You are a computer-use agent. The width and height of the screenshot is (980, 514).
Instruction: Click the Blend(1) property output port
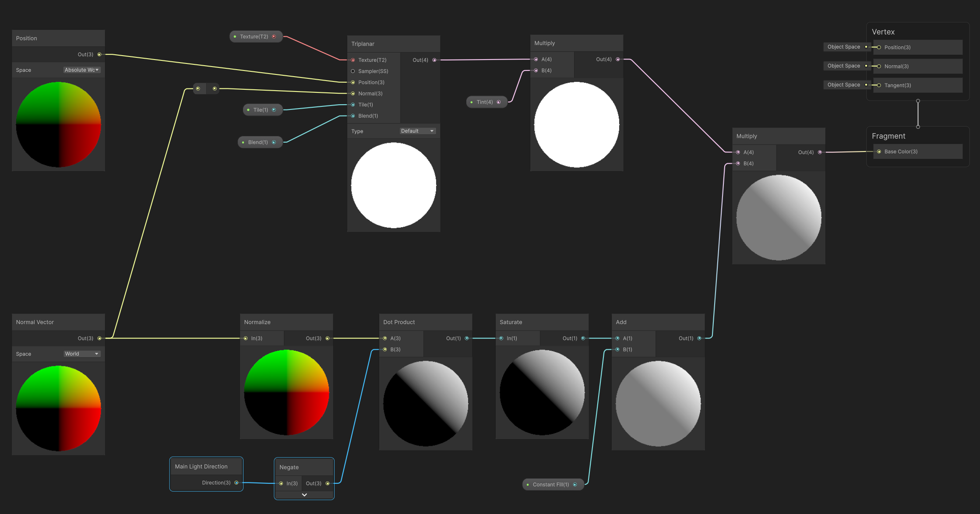coord(274,142)
